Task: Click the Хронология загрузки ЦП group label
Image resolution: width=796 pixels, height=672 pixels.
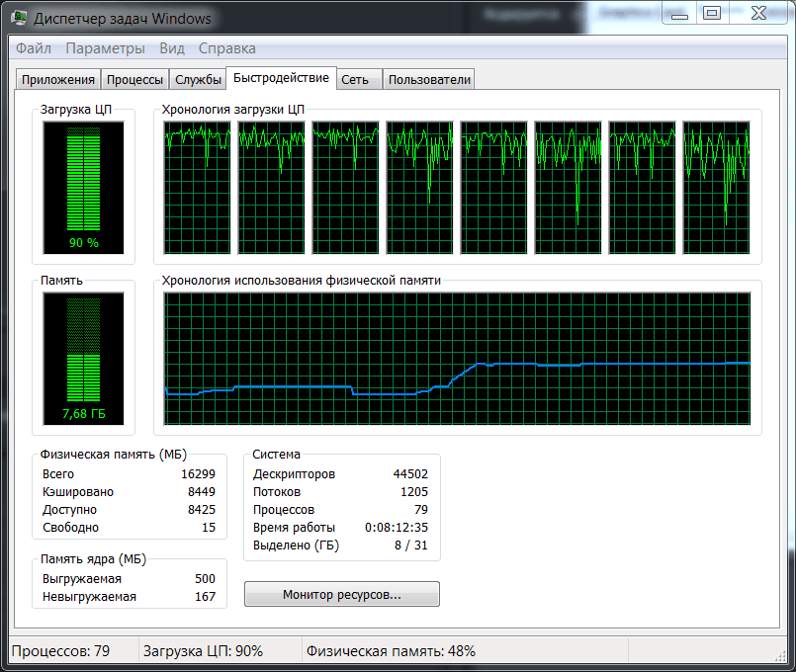Action: [233, 110]
